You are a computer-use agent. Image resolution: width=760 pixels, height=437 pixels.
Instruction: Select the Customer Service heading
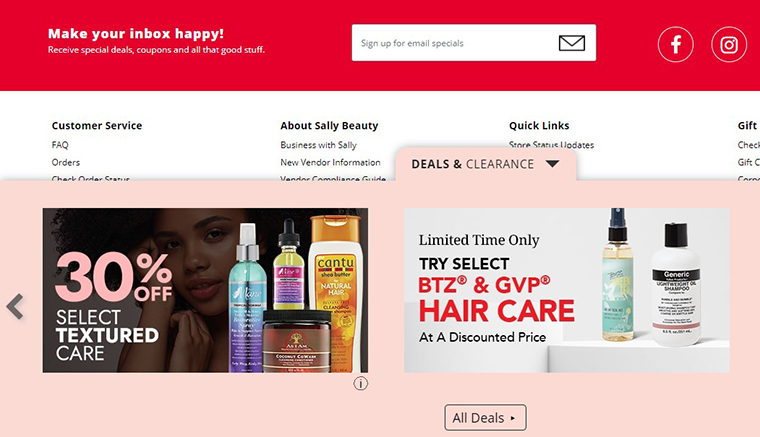97,125
